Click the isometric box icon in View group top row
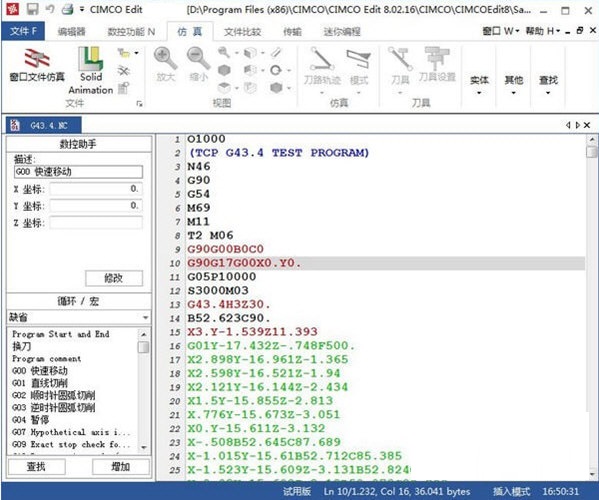The image size is (599, 500). point(250,52)
